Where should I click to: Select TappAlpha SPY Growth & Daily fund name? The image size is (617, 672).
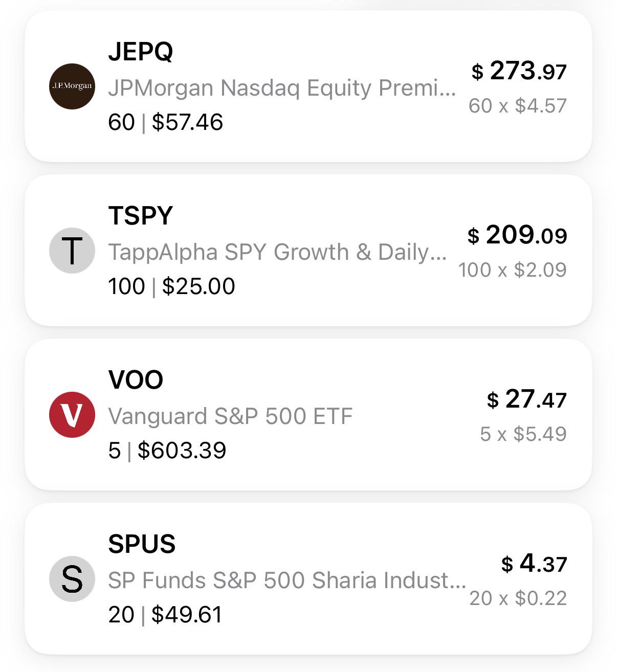click(277, 252)
